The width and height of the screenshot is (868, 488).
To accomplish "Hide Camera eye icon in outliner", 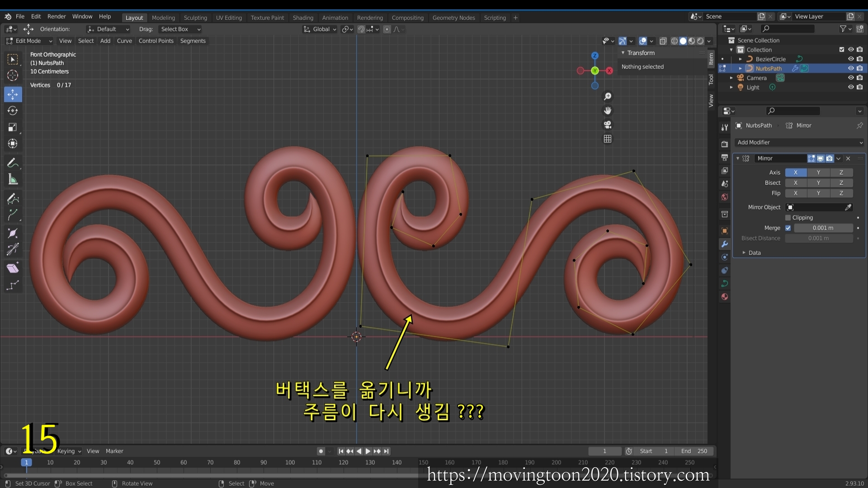I will tap(851, 78).
